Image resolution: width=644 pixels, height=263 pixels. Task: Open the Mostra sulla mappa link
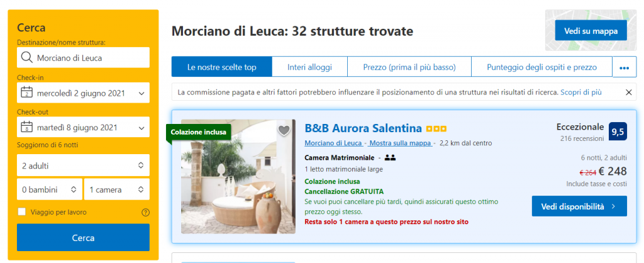click(401, 143)
